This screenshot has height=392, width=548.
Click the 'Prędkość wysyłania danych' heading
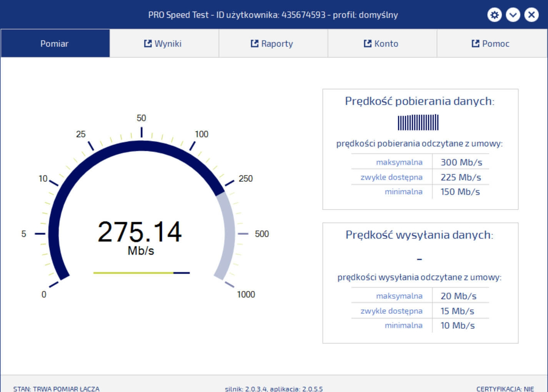(x=419, y=235)
